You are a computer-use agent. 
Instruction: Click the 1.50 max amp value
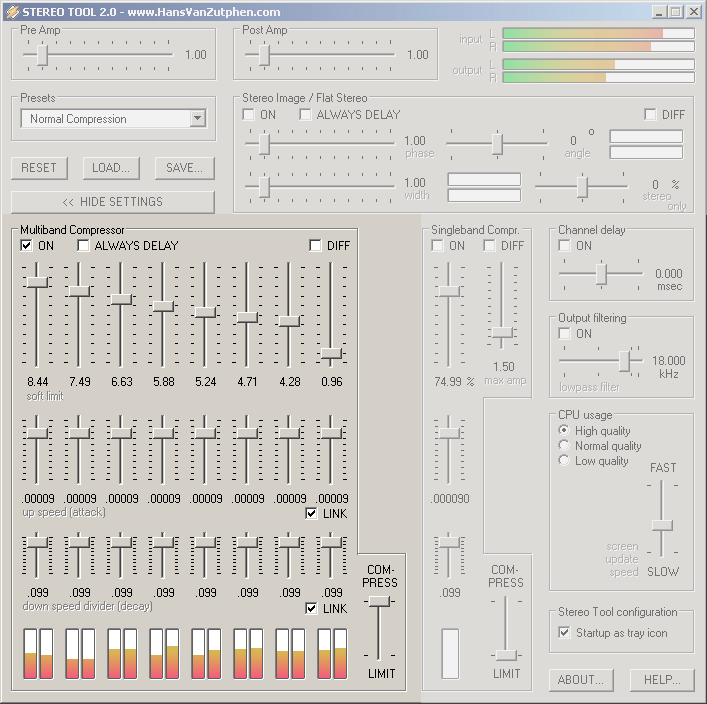click(x=503, y=367)
